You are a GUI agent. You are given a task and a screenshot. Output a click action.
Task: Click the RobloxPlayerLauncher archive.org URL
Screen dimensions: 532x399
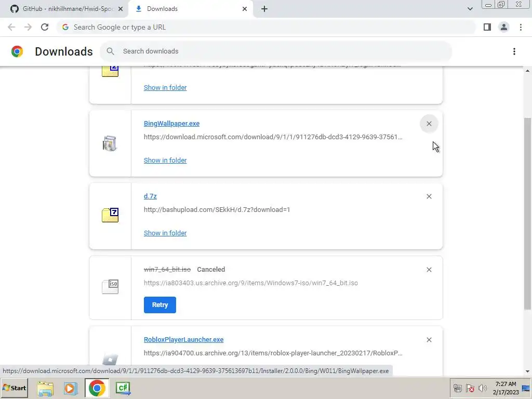[x=273, y=353]
